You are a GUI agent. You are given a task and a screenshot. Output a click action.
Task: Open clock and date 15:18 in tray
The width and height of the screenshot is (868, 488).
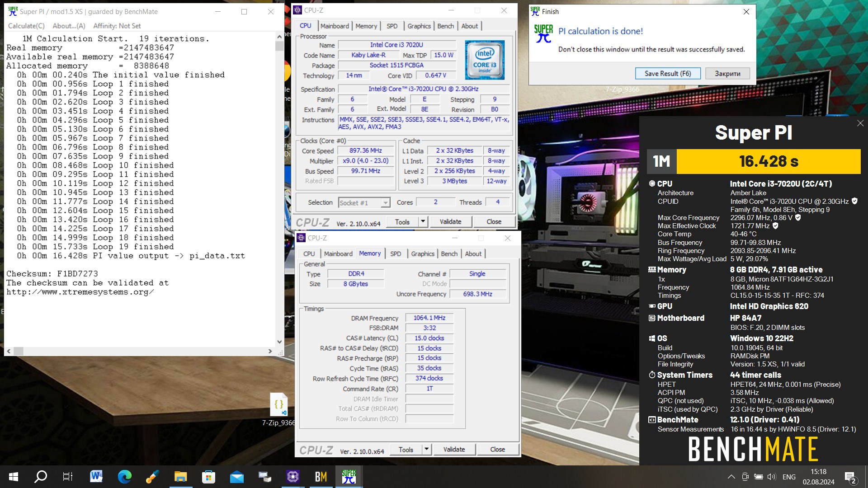point(818,477)
